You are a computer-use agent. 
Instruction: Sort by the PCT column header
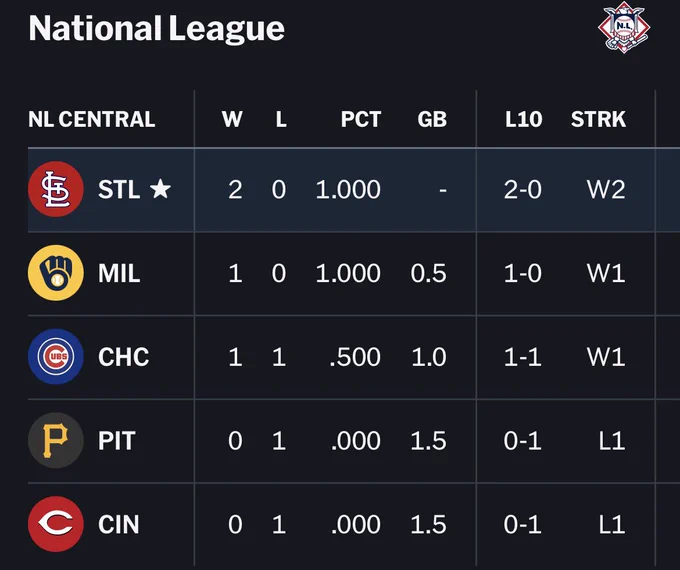tap(361, 119)
